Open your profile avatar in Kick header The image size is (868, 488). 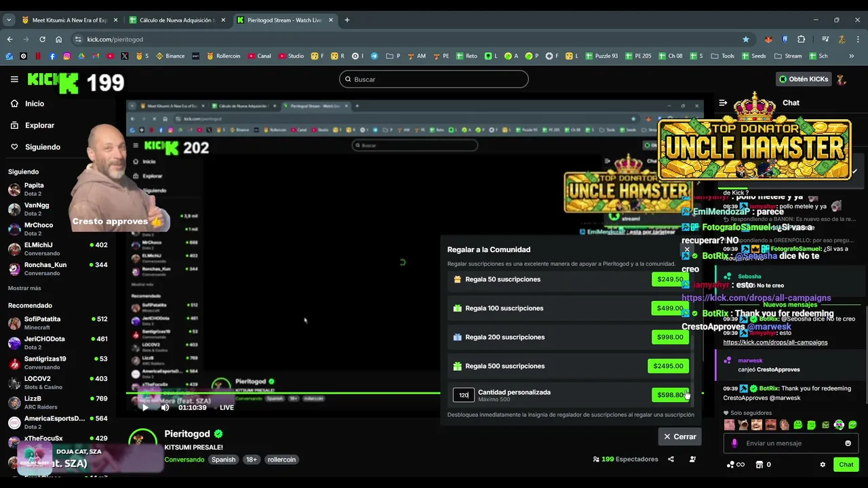point(841,79)
